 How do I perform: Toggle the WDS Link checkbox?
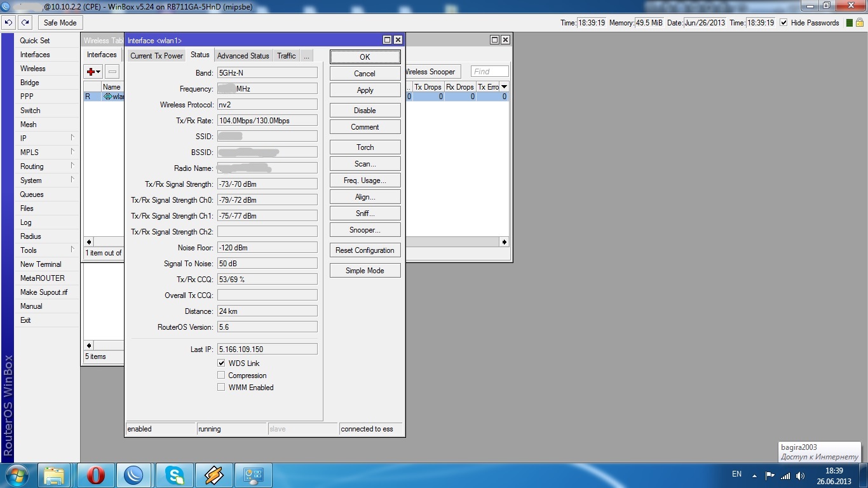pos(221,363)
